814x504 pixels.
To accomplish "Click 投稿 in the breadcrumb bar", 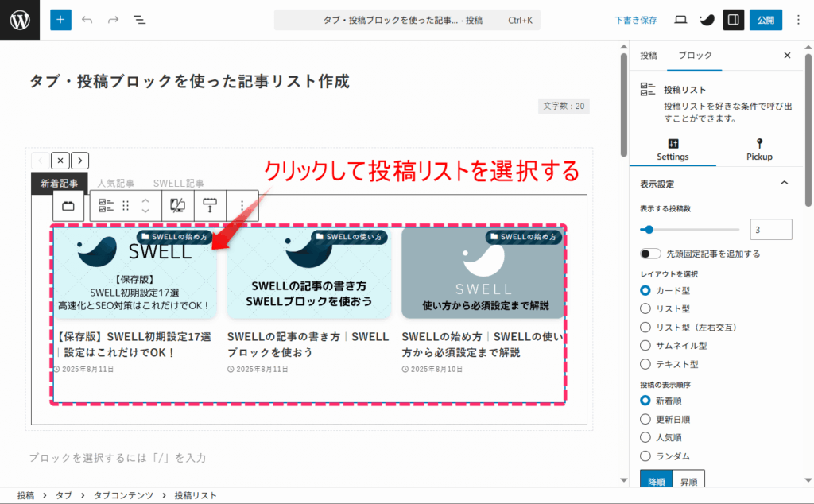I will click(25, 496).
